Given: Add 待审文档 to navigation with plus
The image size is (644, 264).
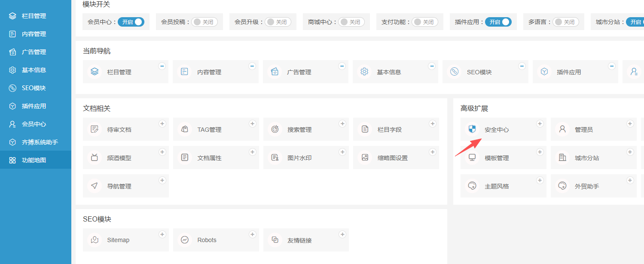Looking at the screenshot, I should click(162, 124).
